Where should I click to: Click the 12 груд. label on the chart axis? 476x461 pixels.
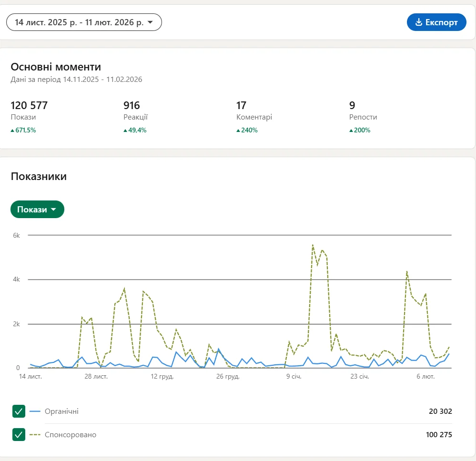pos(162,377)
